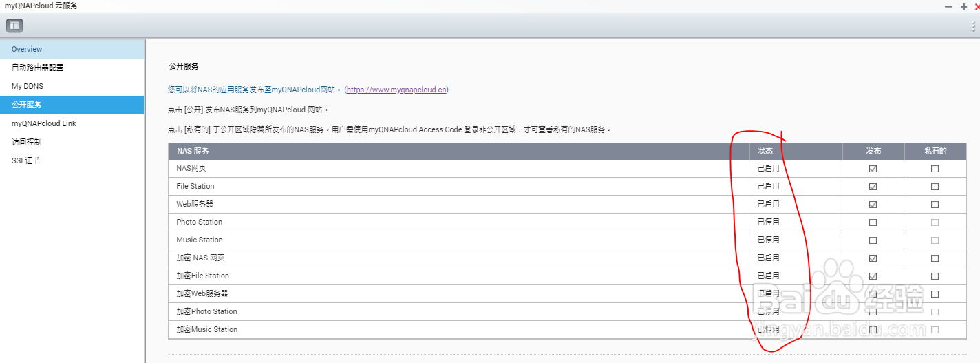Image resolution: width=980 pixels, height=363 pixels.
Task: Open 访问控制 settings
Action: pos(72,142)
